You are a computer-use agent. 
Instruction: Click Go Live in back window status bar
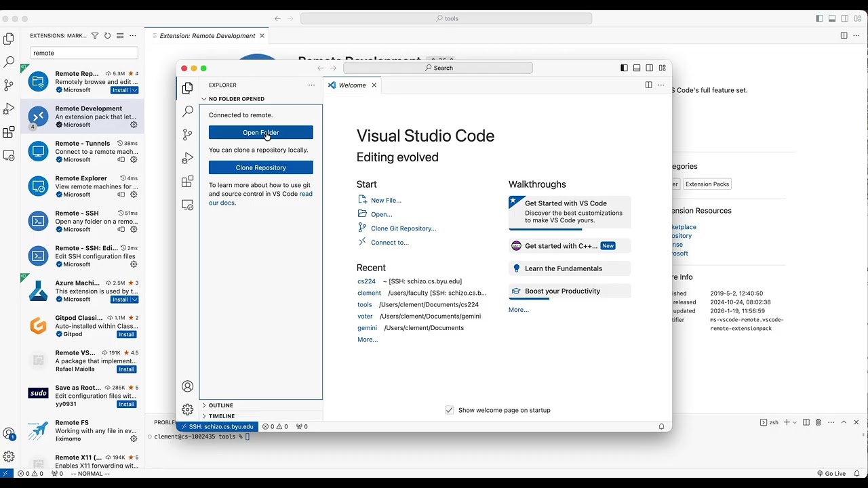[831, 473]
